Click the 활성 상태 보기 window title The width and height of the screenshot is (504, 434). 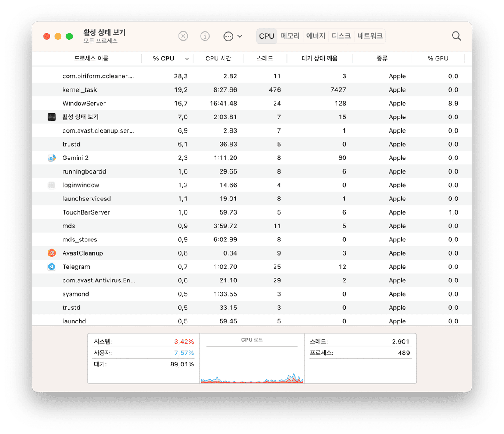click(x=104, y=32)
